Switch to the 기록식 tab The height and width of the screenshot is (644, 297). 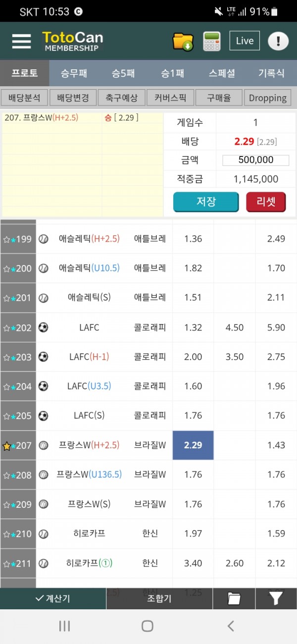point(271,73)
